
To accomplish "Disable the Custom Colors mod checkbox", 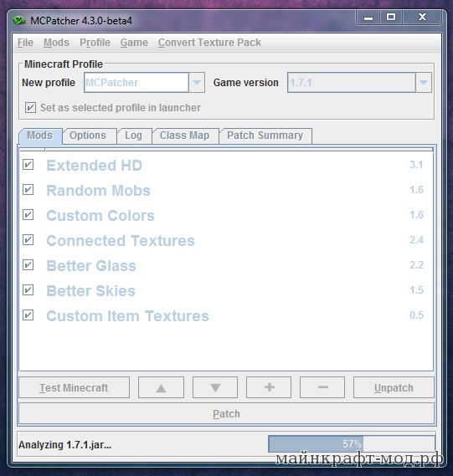I will (x=28, y=215).
